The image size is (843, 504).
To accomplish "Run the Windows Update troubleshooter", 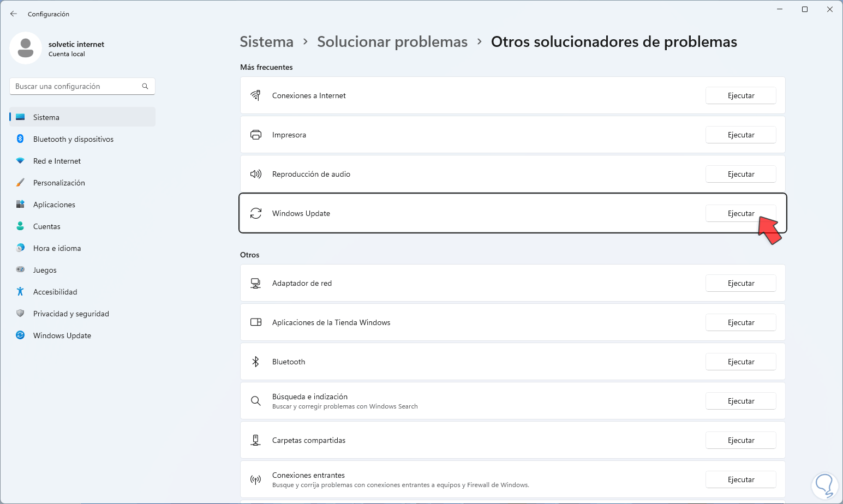I will [x=740, y=213].
